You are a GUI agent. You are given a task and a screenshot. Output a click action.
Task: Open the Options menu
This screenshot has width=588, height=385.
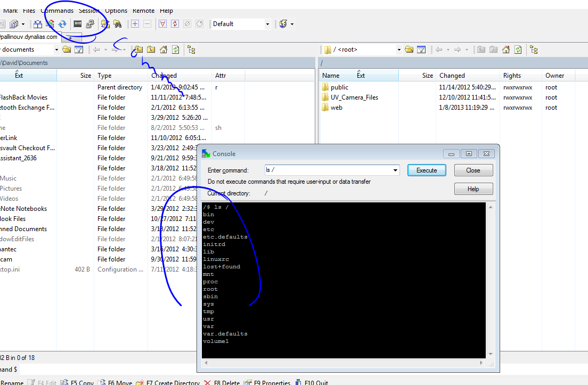coord(116,11)
